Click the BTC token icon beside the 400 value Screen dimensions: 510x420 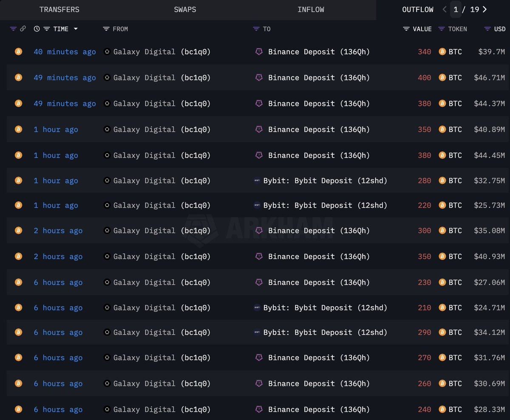(442, 78)
